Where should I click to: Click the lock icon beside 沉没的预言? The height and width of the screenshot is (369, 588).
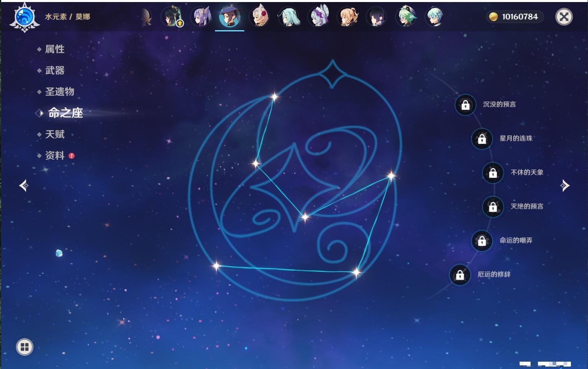point(465,105)
